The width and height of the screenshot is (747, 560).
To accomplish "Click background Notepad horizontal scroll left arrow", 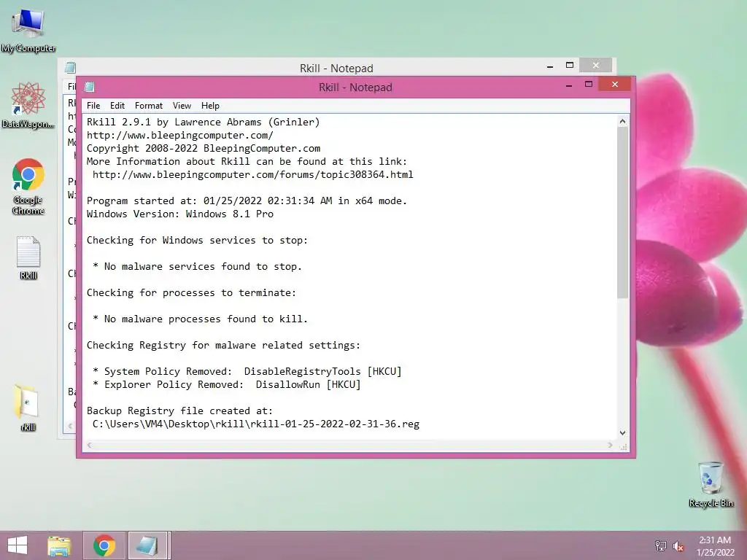I will (x=70, y=426).
